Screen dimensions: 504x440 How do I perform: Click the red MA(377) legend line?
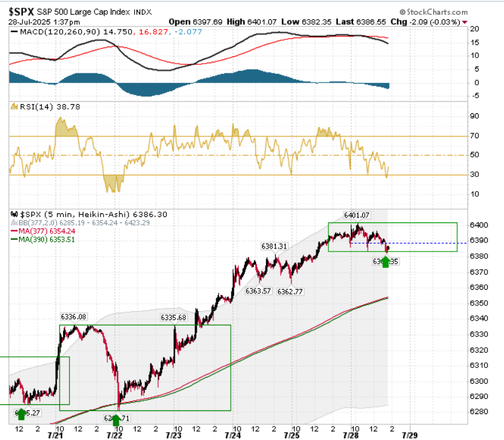pos(14,231)
